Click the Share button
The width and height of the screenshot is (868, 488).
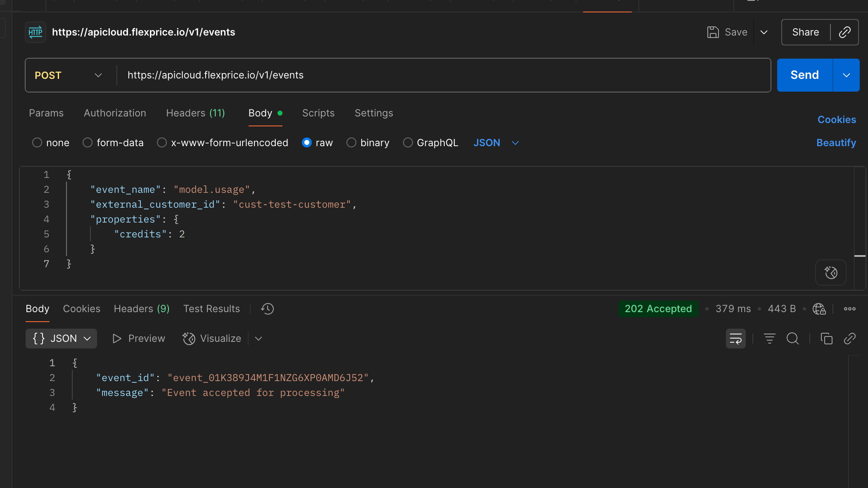pyautogui.click(x=805, y=32)
